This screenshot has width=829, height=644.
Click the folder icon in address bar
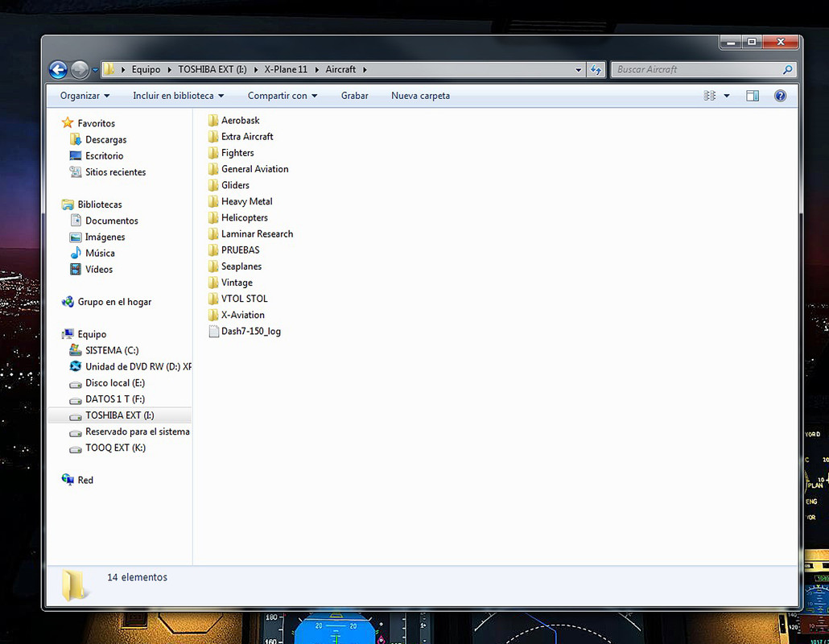[x=109, y=69]
